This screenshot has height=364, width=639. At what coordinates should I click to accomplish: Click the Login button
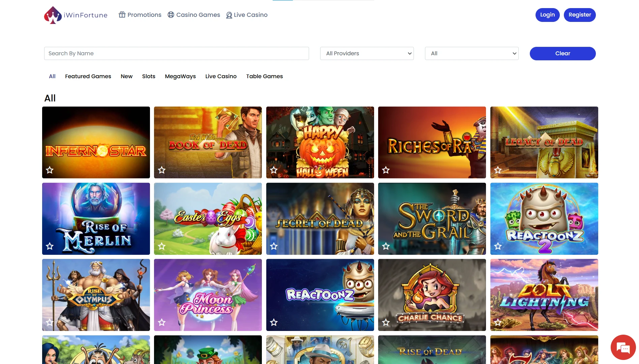(547, 15)
